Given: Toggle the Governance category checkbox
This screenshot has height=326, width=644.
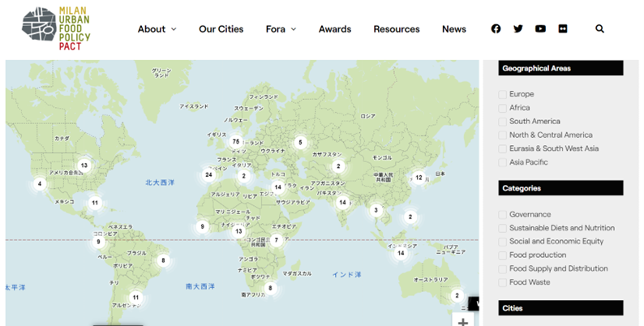Looking at the screenshot, I should click(x=503, y=215).
